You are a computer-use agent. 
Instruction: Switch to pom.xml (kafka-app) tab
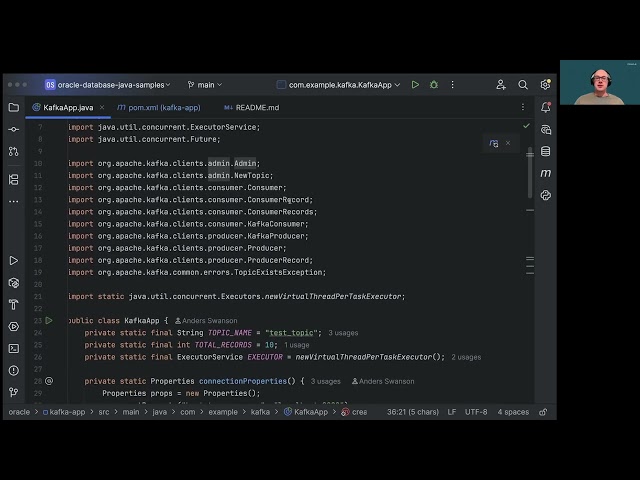click(x=159, y=108)
